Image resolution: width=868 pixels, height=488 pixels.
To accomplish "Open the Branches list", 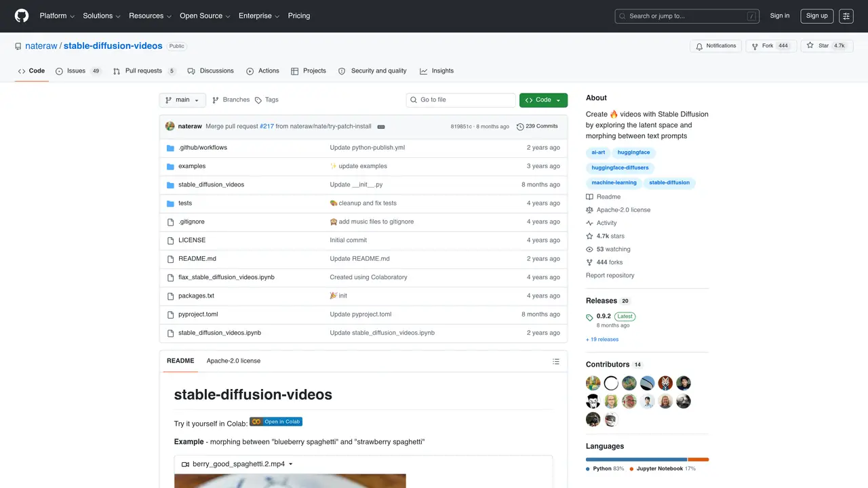I will point(231,100).
